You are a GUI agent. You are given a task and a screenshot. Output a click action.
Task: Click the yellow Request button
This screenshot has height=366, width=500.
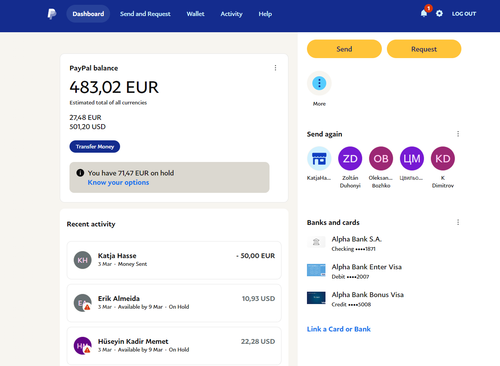(424, 49)
